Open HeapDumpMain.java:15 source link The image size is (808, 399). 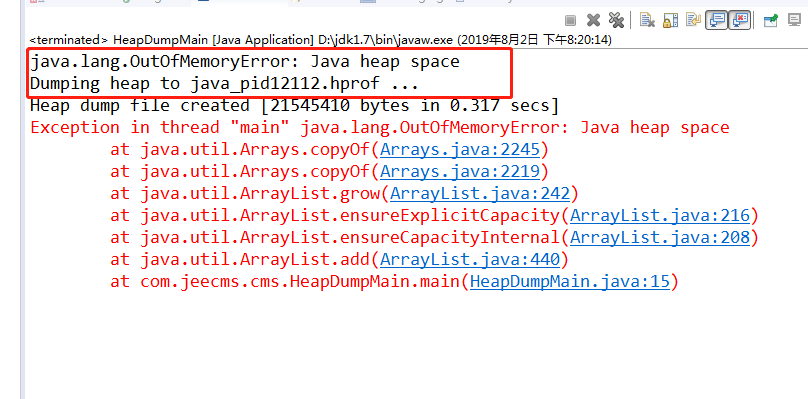[x=569, y=282]
